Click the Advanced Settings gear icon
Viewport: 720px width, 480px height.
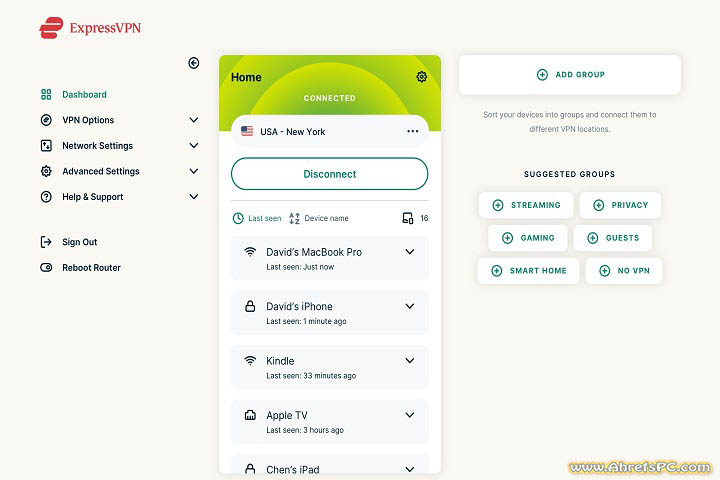(46, 171)
